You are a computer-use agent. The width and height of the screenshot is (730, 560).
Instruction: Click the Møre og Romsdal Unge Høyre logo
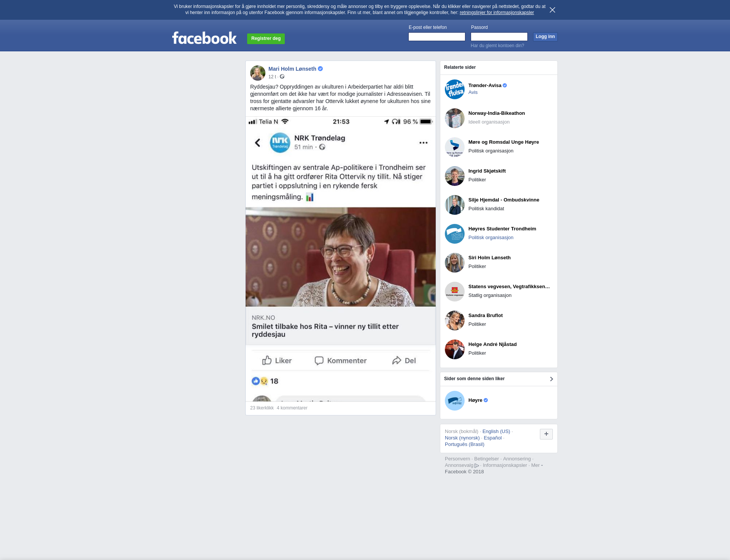454,147
